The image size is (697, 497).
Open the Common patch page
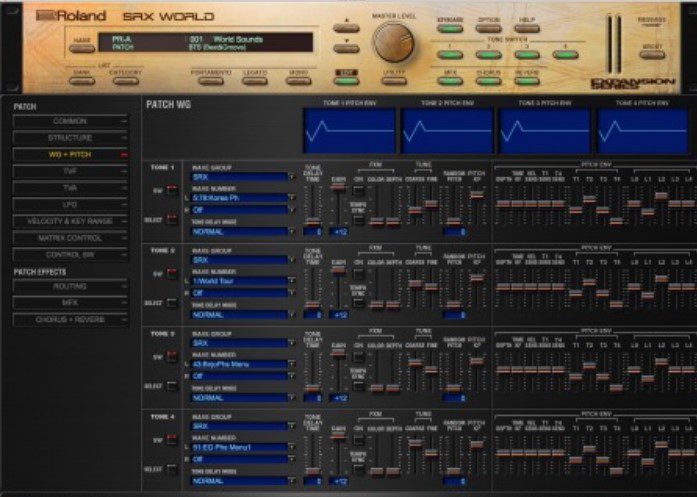[70, 121]
